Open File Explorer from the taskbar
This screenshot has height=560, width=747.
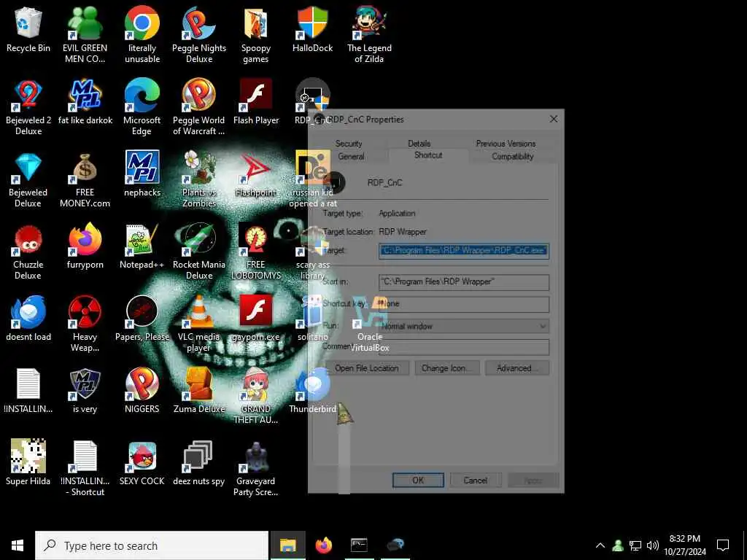[x=287, y=545]
